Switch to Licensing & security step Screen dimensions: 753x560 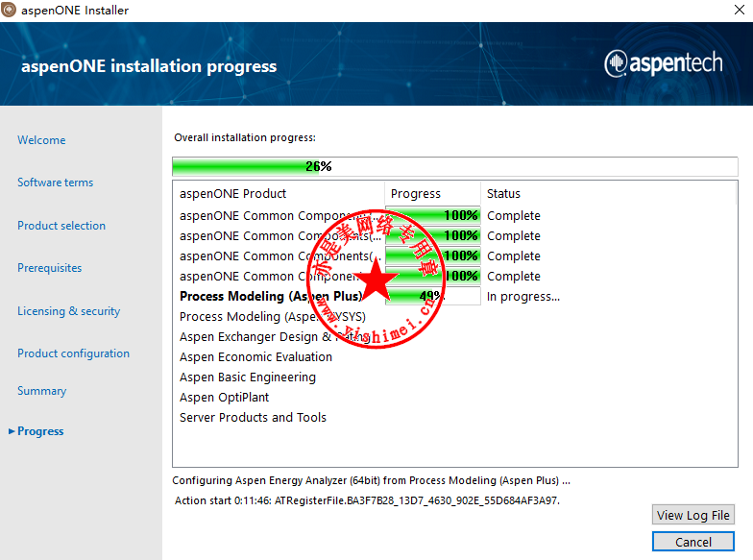[69, 311]
